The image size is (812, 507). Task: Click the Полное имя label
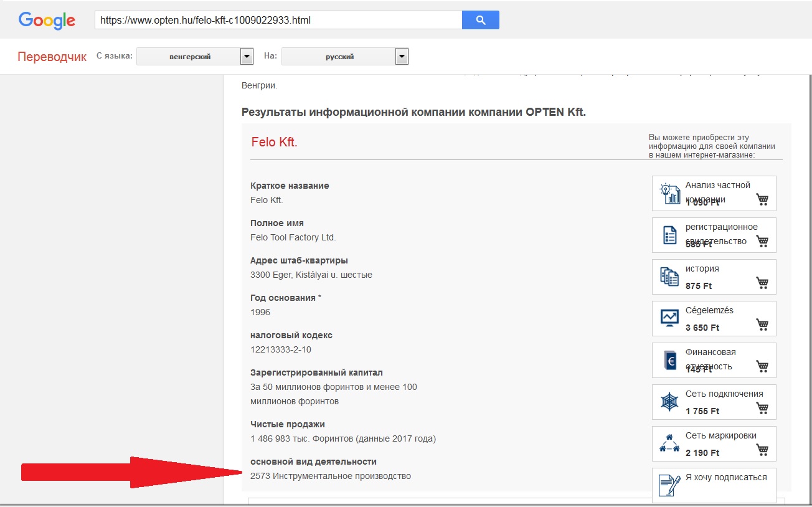[277, 223]
